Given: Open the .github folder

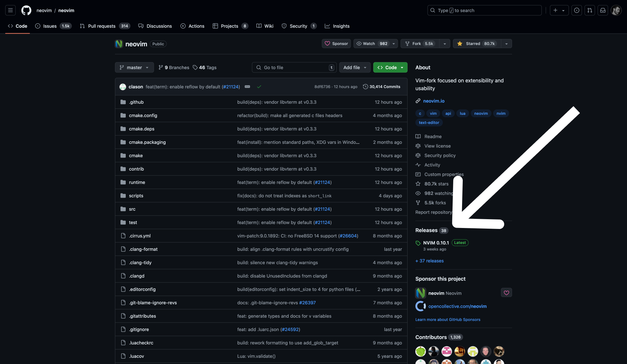Looking at the screenshot, I should point(136,102).
